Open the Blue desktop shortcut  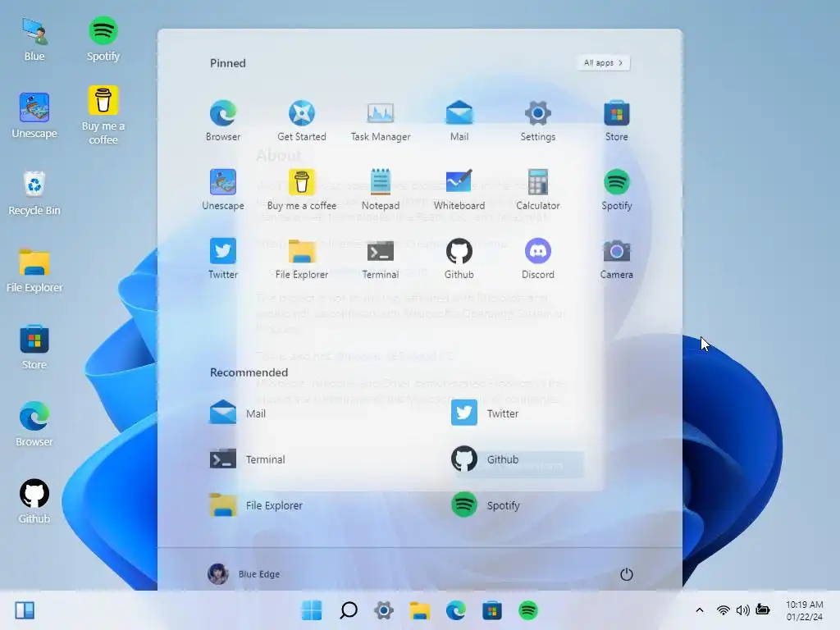pyautogui.click(x=34, y=39)
